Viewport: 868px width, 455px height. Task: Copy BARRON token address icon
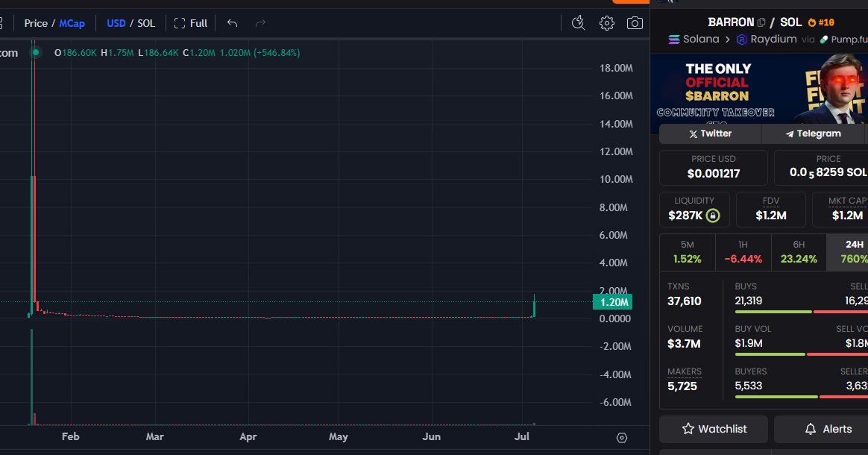pos(761,22)
